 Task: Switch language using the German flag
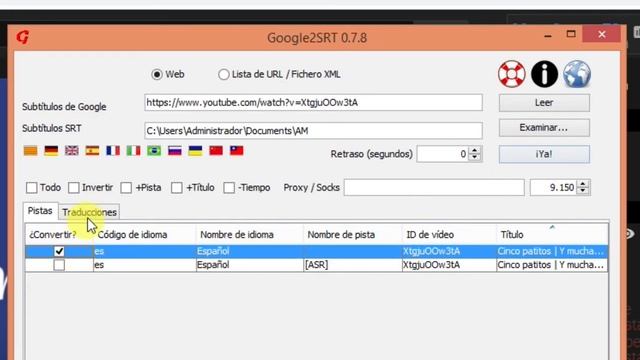tap(51, 151)
